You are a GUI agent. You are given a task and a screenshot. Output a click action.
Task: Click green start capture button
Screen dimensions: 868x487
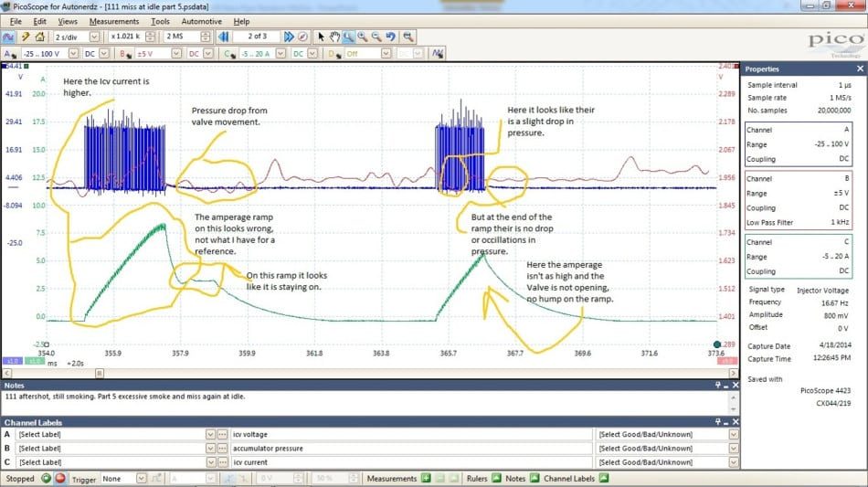tap(46, 478)
